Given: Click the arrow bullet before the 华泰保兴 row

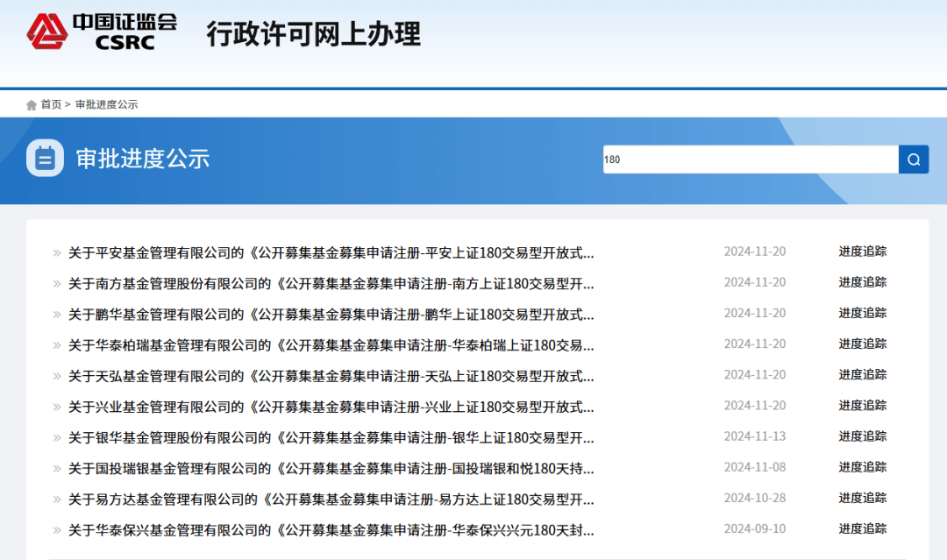Looking at the screenshot, I should [57, 530].
